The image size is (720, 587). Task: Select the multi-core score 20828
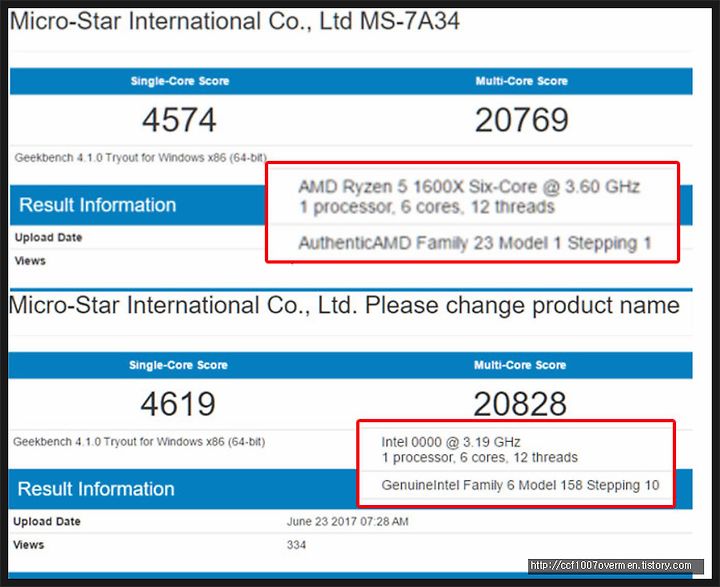[520, 404]
